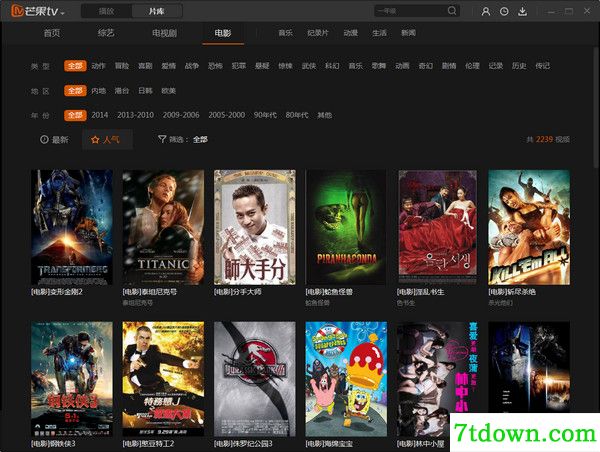Open the 音乐 category

point(285,33)
